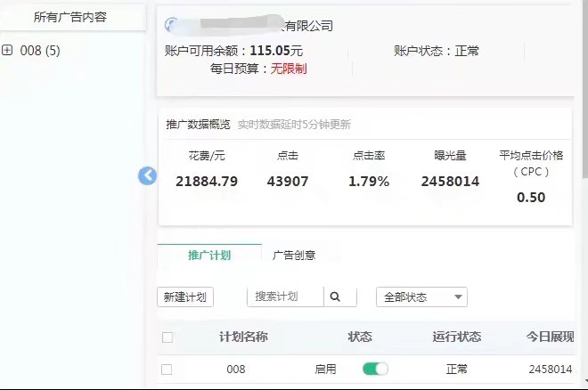
Task: Collapse sidebar with blue arrow icon
Action: click(x=147, y=175)
